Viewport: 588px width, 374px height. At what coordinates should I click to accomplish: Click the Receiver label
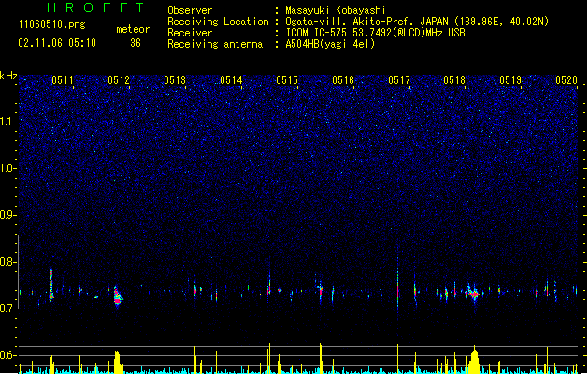pyautogui.click(x=190, y=33)
